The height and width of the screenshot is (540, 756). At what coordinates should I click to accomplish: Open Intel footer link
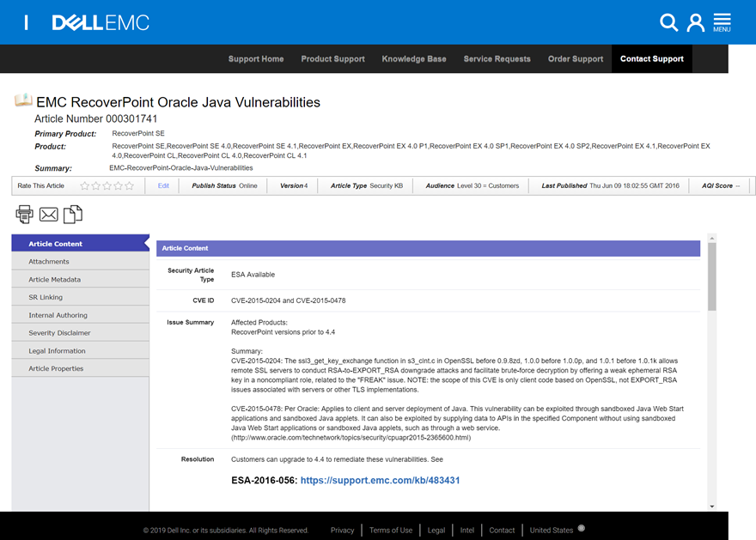pyautogui.click(x=466, y=530)
